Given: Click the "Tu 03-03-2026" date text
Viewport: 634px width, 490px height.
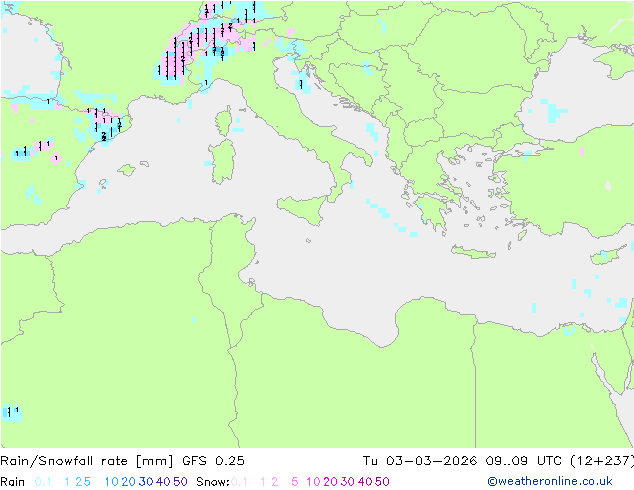Looking at the screenshot, I should 420,461.
